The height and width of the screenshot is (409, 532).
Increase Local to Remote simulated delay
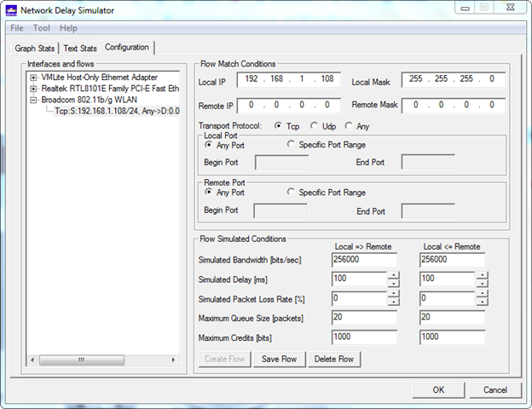(392, 274)
